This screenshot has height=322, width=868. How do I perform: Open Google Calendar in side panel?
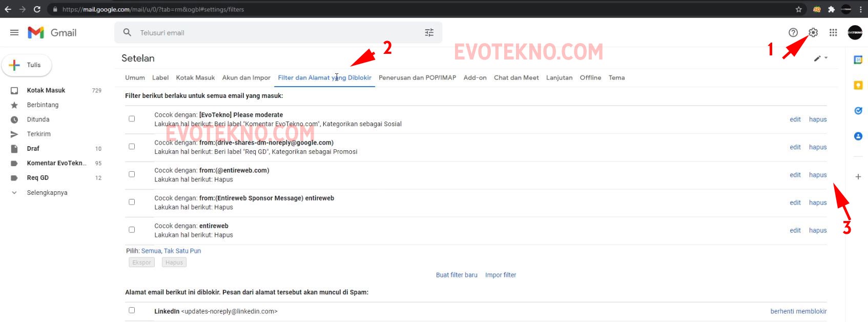coord(858,60)
